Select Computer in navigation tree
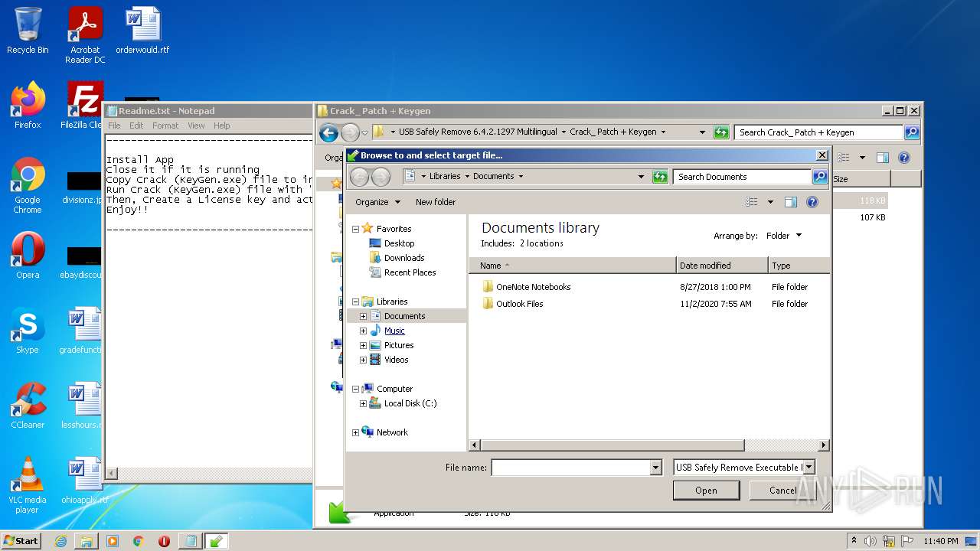The image size is (980, 551). tap(394, 389)
